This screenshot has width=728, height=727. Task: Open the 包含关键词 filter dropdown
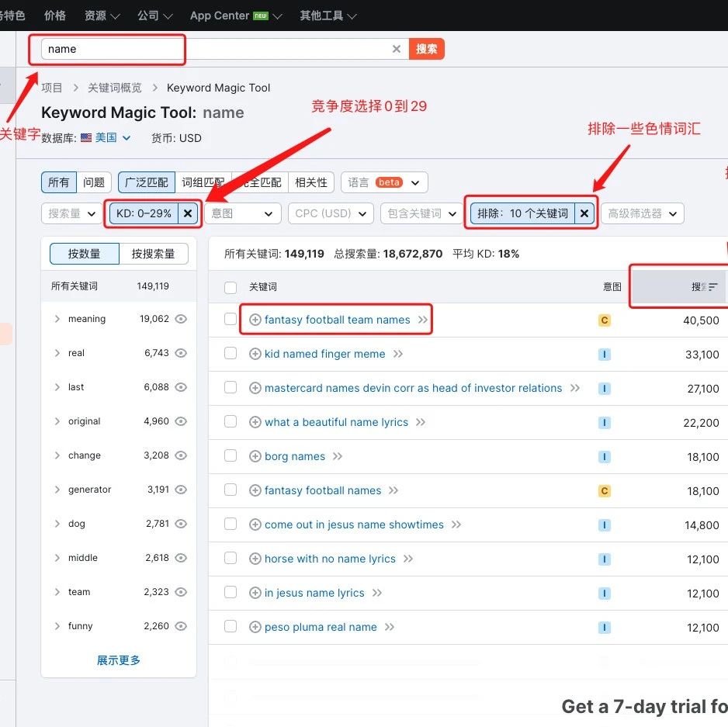pyautogui.click(x=421, y=213)
